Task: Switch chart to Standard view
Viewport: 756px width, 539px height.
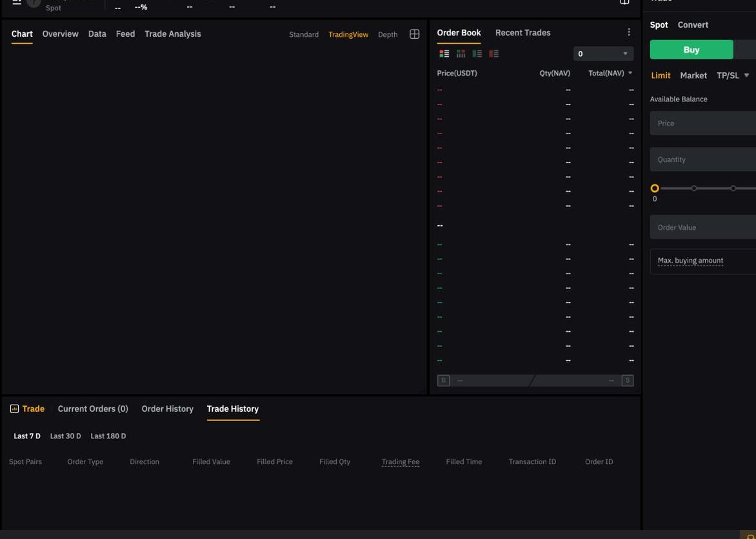Action: 304,34
